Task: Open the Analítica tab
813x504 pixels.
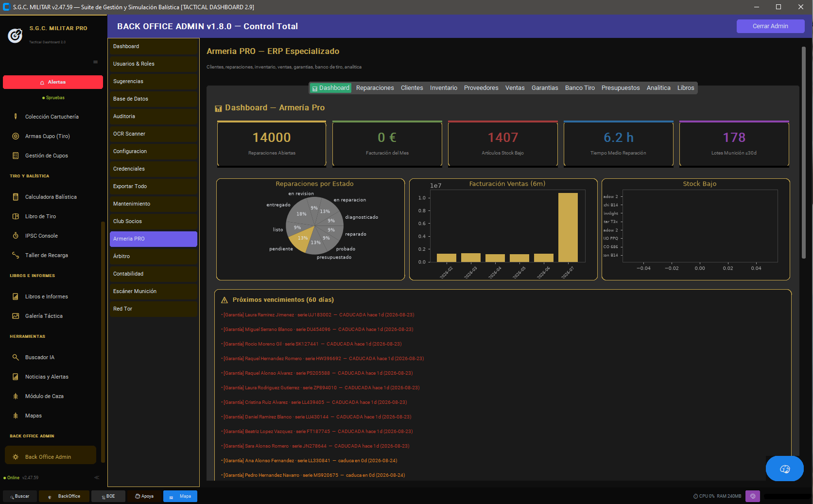Action: (658, 88)
